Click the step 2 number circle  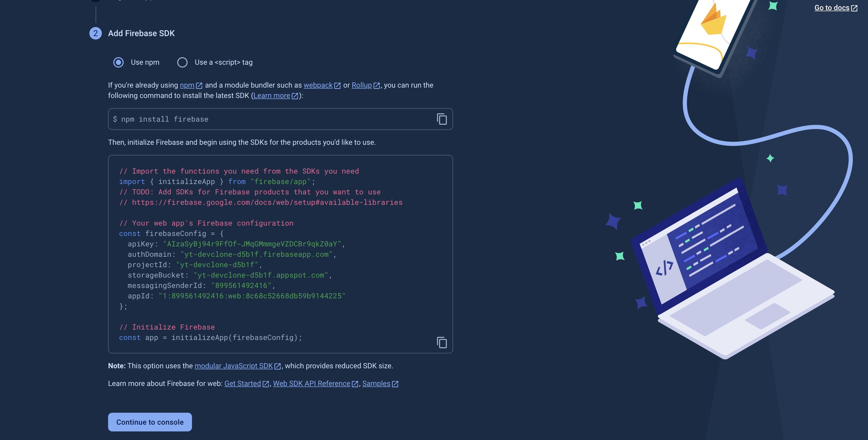(x=95, y=33)
